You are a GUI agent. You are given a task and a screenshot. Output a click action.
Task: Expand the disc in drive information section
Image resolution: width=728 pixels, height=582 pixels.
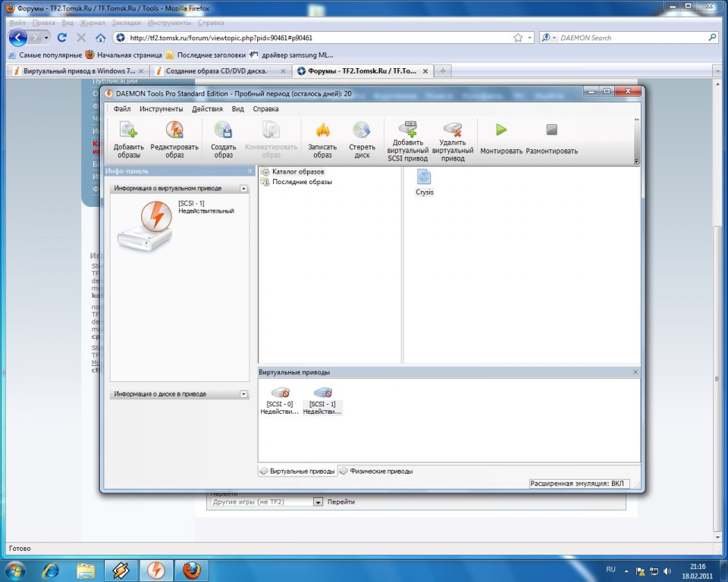pyautogui.click(x=243, y=394)
